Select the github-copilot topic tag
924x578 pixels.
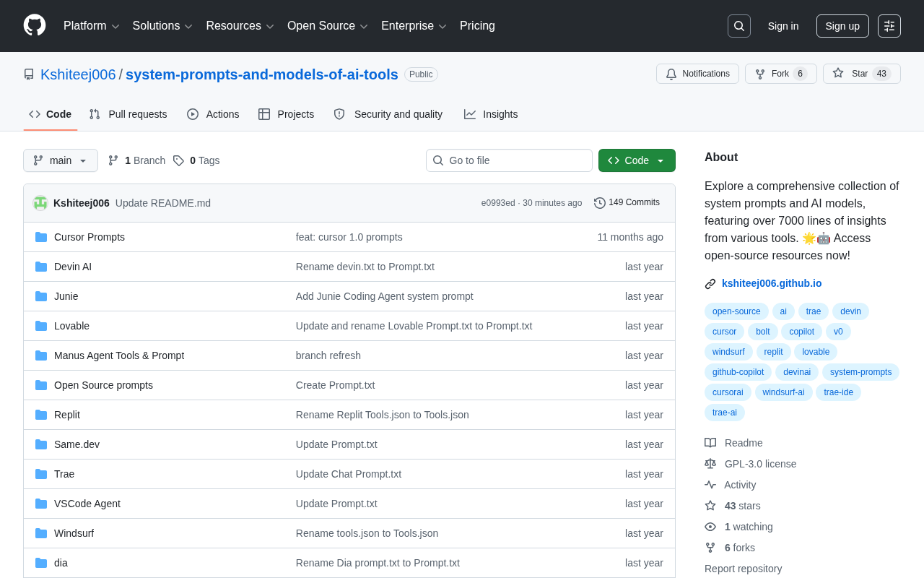tap(738, 372)
